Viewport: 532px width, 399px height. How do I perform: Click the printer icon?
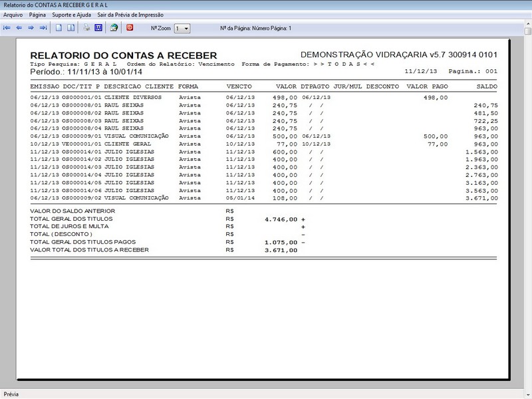(x=87, y=28)
